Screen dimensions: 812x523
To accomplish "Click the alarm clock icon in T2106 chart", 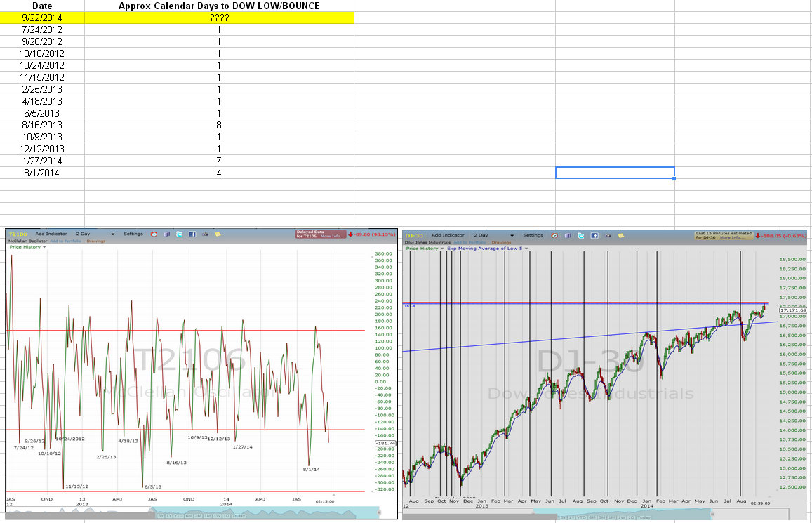I will [x=154, y=234].
